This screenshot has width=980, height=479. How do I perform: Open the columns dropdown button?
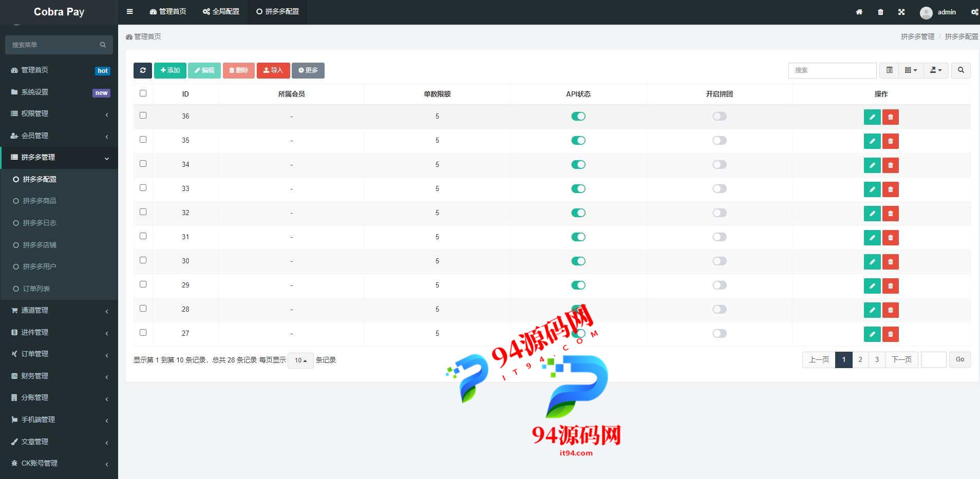(x=911, y=70)
